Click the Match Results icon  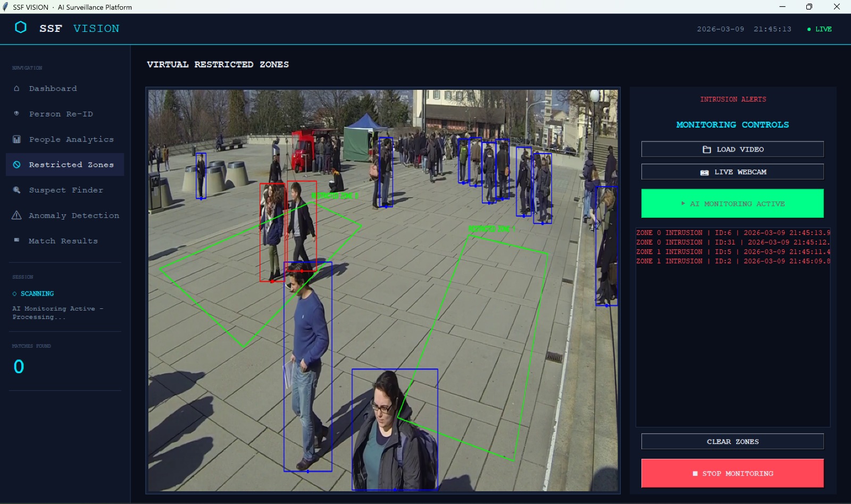15,240
